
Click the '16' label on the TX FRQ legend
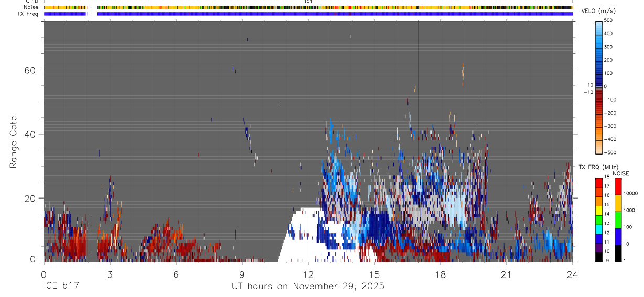click(x=607, y=195)
